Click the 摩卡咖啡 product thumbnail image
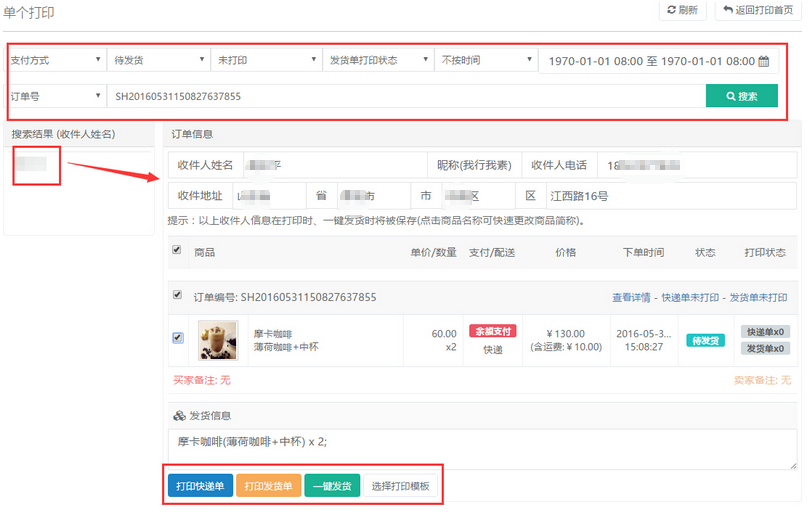This screenshot has height=516, width=808. point(218,339)
